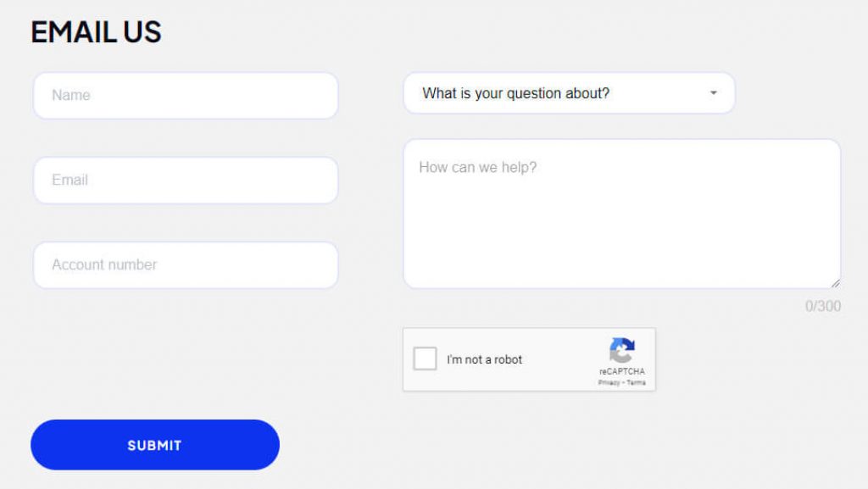Click the "Name" placeholder text
The height and width of the screenshot is (489, 868).
71,96
